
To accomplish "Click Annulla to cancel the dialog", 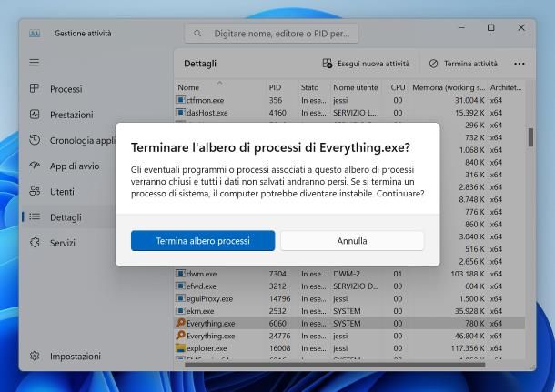I will [x=352, y=241].
